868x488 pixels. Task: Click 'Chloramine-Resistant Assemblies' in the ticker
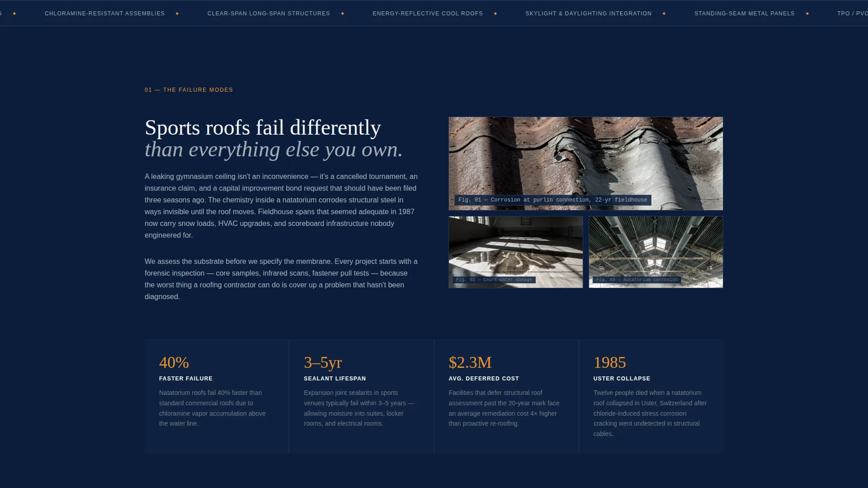pyautogui.click(x=104, y=14)
